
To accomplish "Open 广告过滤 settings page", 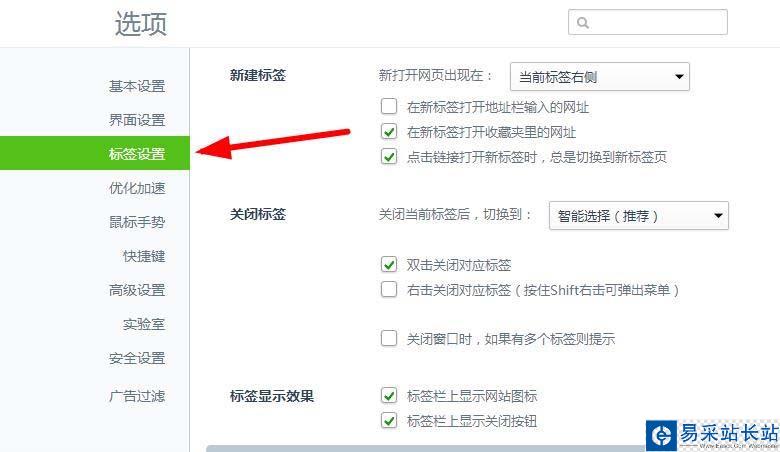I will click(137, 396).
